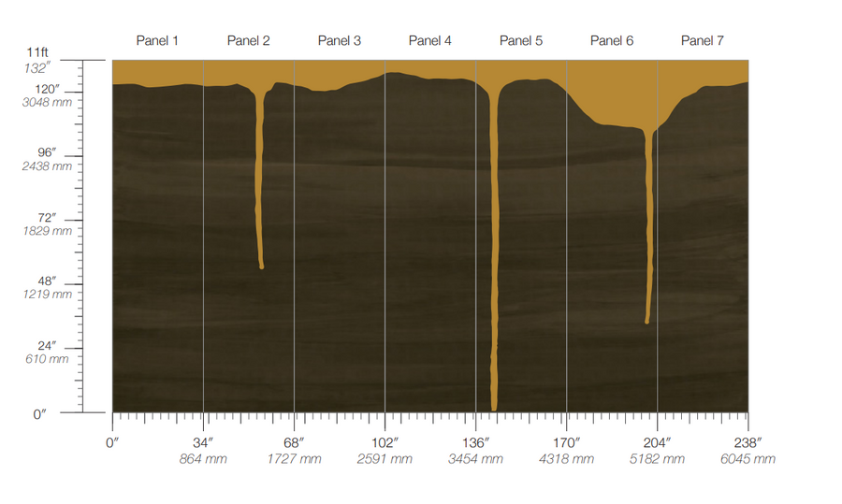Viewport: 842px width, 504px height.
Task: Select the 132″ height marking
Action: click(37, 68)
